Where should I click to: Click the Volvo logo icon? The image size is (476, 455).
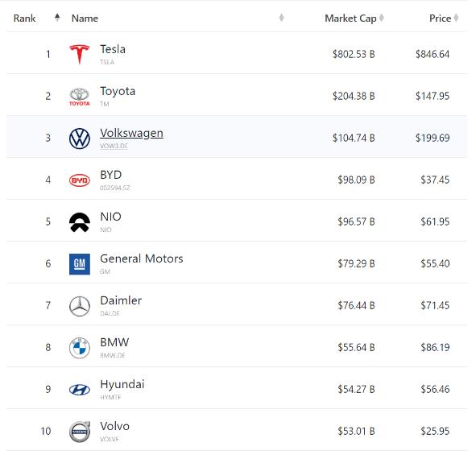(80, 432)
